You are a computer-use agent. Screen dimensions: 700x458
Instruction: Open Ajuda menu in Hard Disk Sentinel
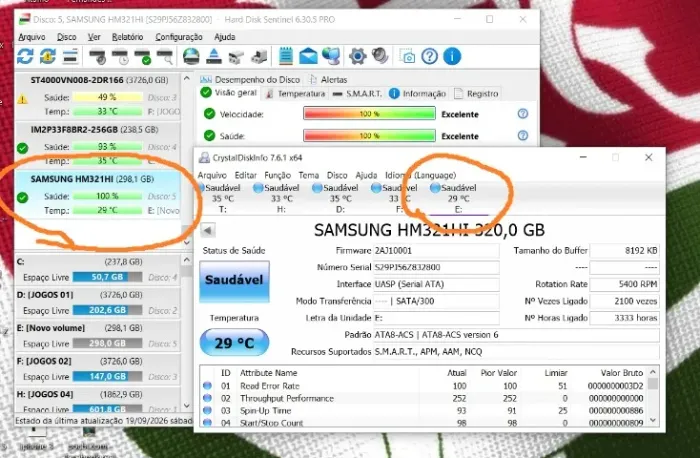[225, 37]
